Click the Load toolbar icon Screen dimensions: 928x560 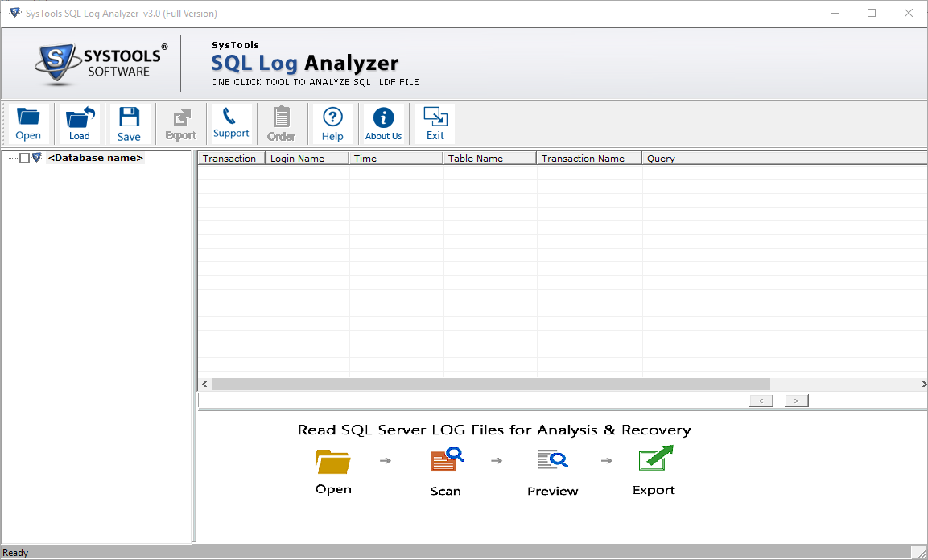[x=80, y=124]
